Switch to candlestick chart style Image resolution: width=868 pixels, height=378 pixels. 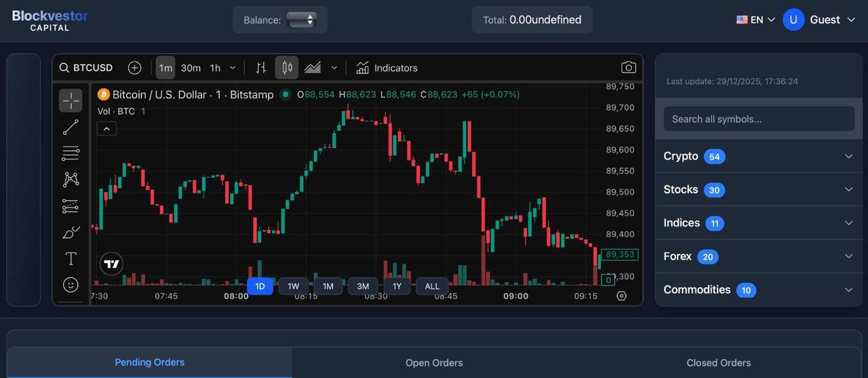[287, 68]
